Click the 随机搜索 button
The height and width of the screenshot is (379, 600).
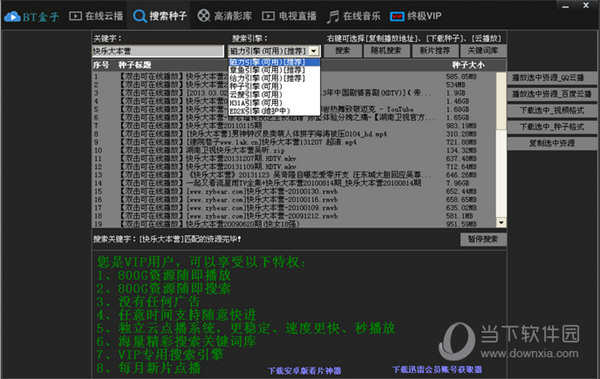(386, 51)
